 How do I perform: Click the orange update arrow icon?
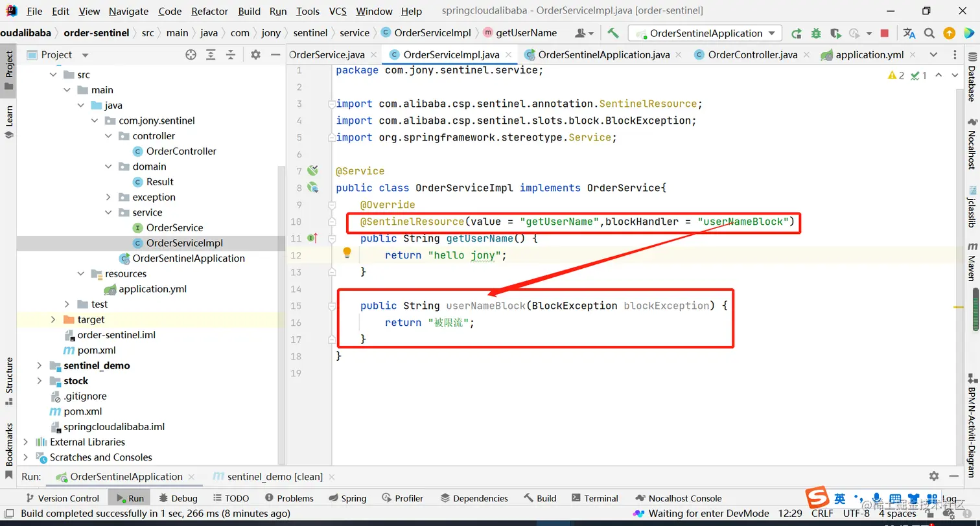[x=949, y=33]
